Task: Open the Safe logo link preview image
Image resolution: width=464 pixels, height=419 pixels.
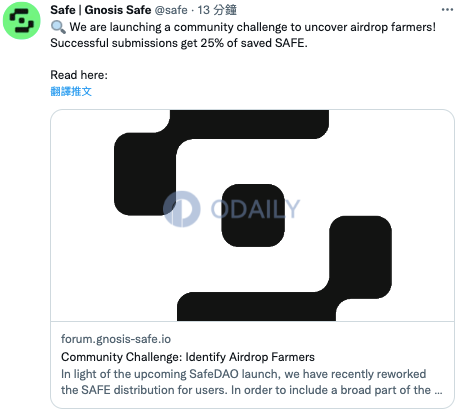Action: pos(252,215)
